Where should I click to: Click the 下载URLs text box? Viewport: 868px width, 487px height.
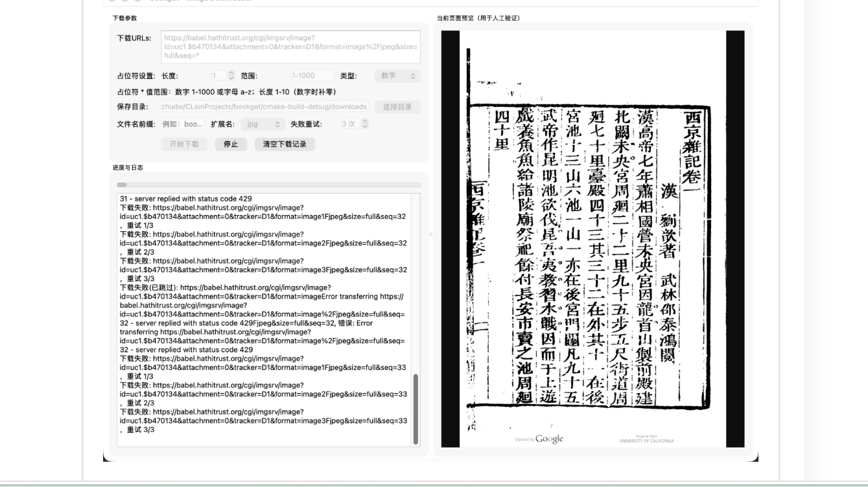291,47
